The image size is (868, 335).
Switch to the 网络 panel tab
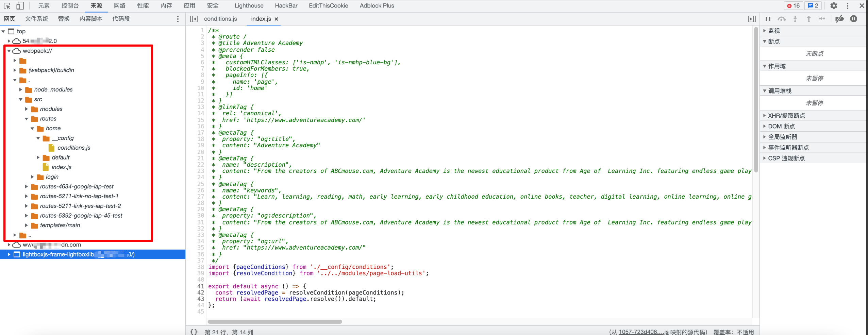[119, 6]
